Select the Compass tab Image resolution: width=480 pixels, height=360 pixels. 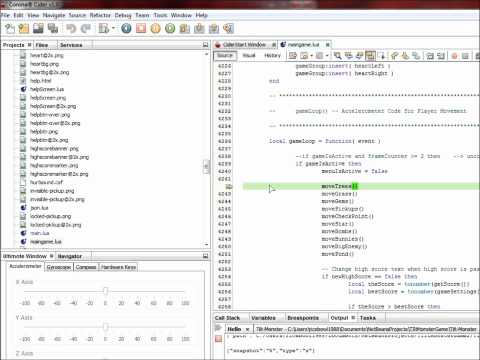point(86,267)
